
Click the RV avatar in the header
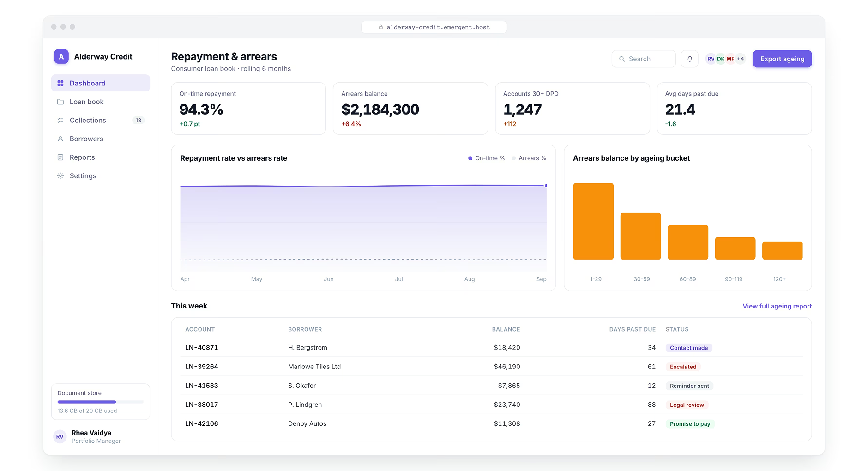711,59
